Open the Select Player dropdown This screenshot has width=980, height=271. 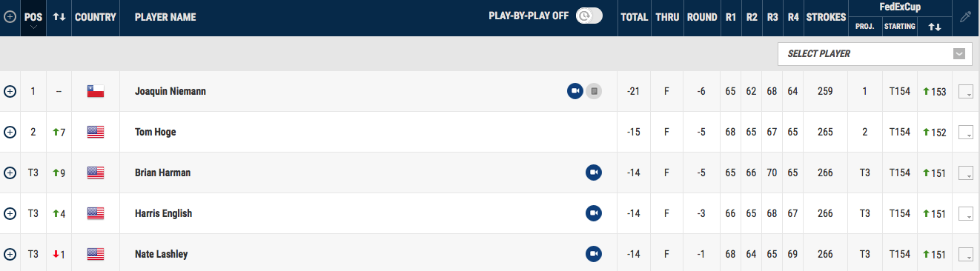click(874, 53)
